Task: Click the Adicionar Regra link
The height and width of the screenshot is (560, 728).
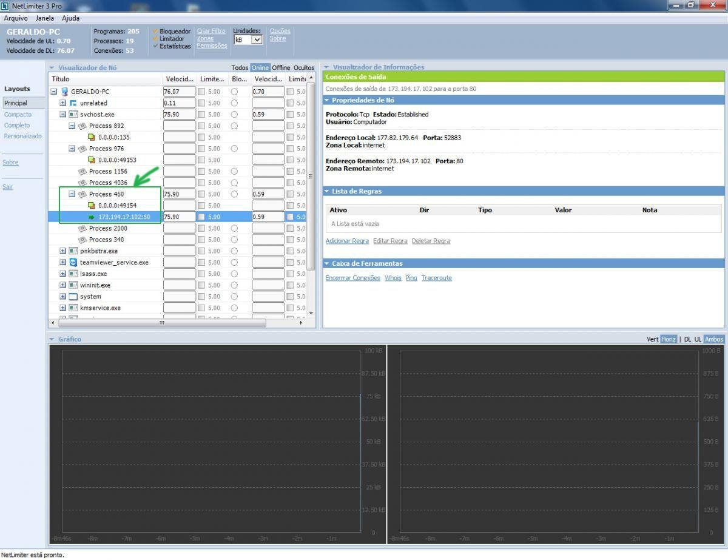Action: point(347,241)
